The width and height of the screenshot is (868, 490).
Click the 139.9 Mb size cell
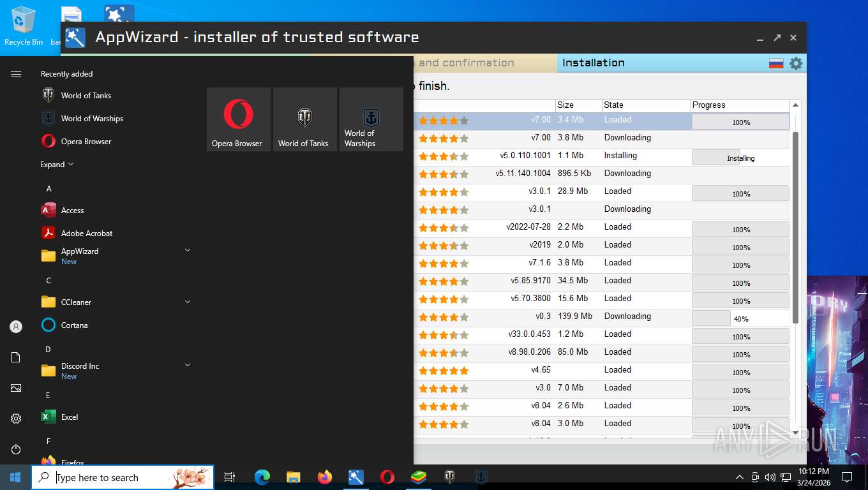[574, 316]
